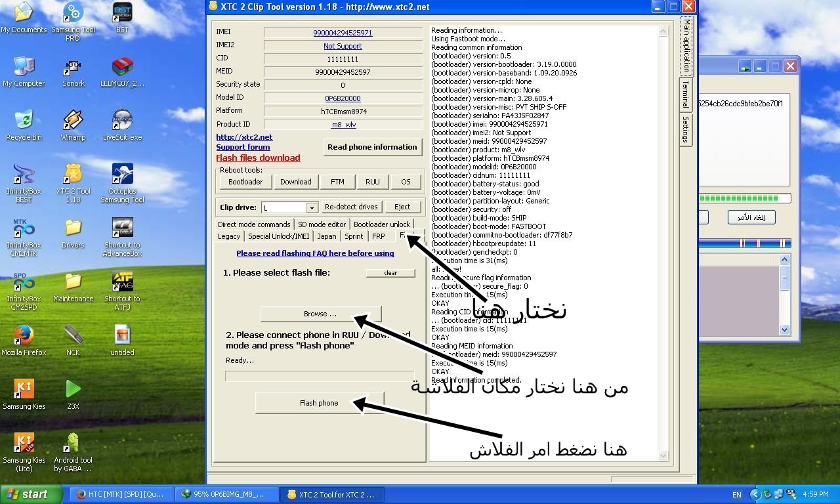This screenshot has width=840, height=504.
Task: Launch InfinityBox CM2MTK desktop shortcut
Action: coord(24,237)
